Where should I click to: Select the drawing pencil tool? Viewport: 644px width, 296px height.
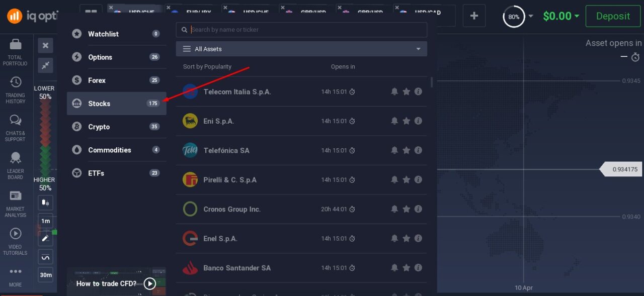tap(45, 238)
